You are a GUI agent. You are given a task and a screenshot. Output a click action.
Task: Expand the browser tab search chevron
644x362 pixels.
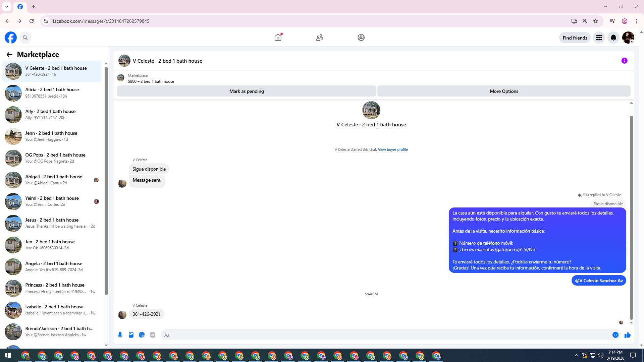point(7,7)
